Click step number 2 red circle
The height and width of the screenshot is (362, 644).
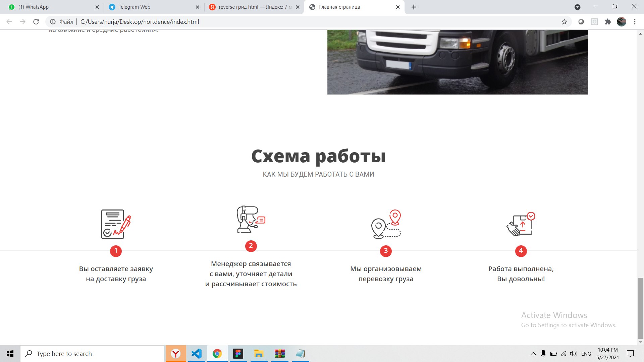[251, 246]
